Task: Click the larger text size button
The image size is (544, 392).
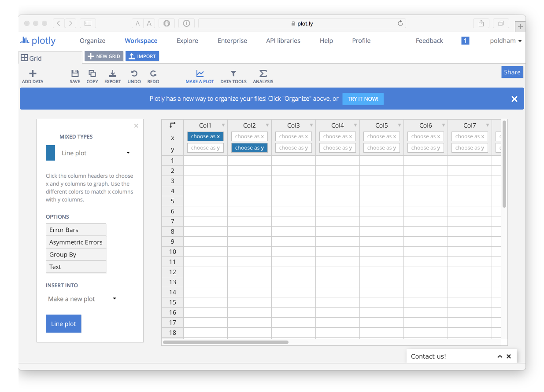Action: [x=149, y=23]
